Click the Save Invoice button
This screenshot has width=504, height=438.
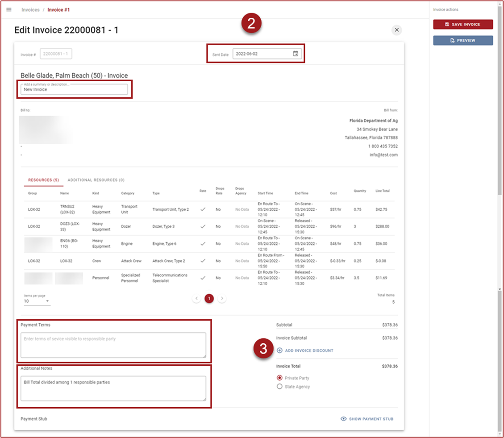463,25
